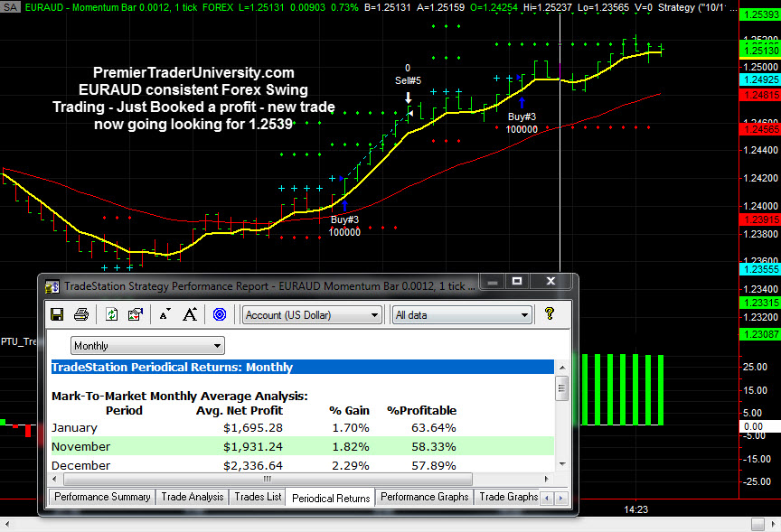The width and height of the screenshot is (781, 532).
Task: Click the chart window scrollbar left arrow
Action: pyautogui.click(x=6, y=524)
